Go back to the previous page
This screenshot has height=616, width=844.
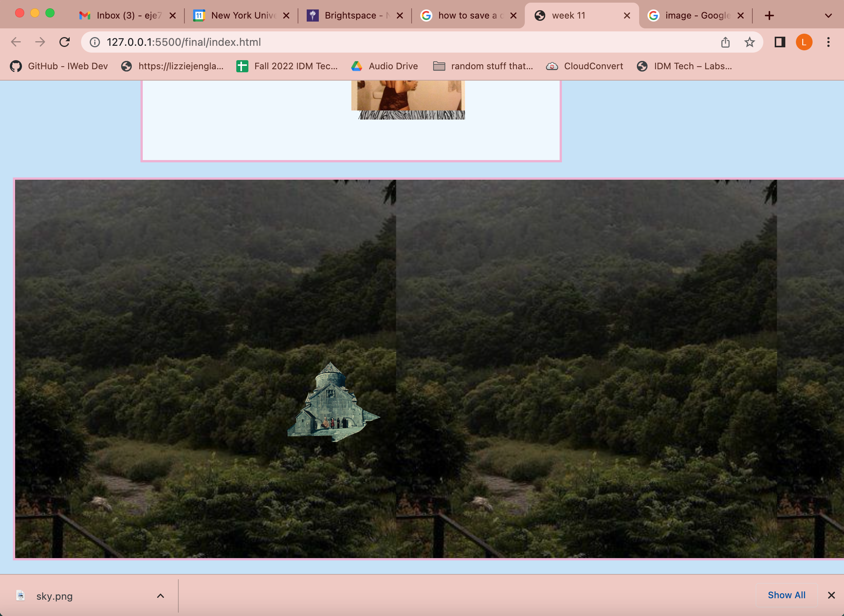click(16, 42)
